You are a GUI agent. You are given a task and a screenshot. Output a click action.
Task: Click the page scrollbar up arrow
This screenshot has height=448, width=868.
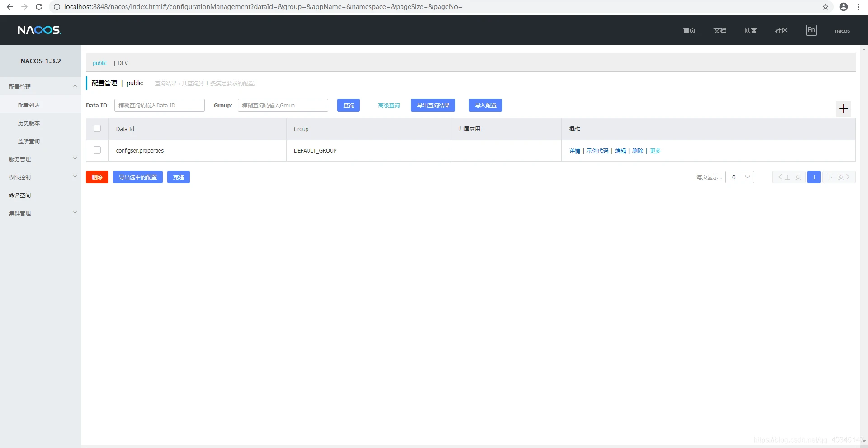click(x=864, y=49)
